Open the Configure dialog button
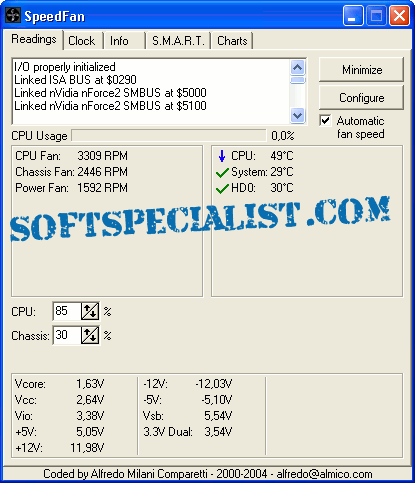 [x=361, y=98]
